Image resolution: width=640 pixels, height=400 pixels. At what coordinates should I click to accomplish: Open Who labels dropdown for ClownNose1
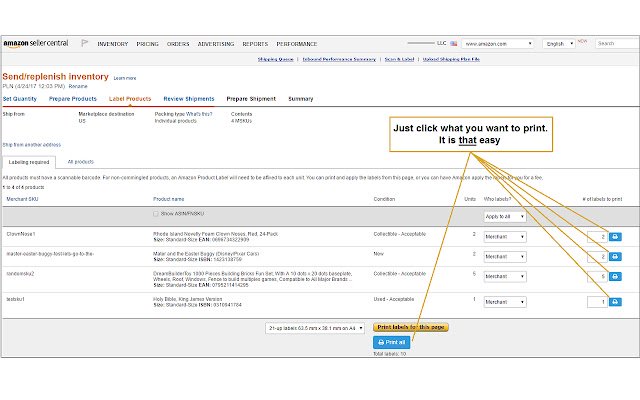[x=505, y=237]
